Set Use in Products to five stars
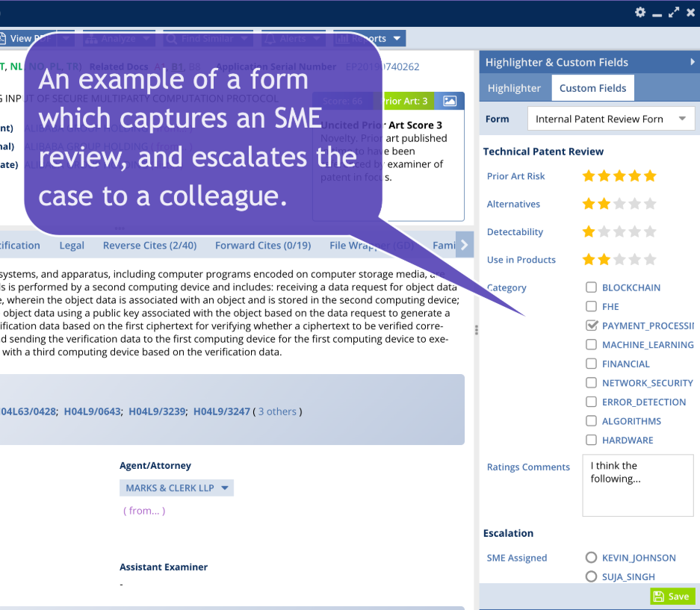Image resolution: width=700 pixels, height=610 pixels. click(x=650, y=260)
